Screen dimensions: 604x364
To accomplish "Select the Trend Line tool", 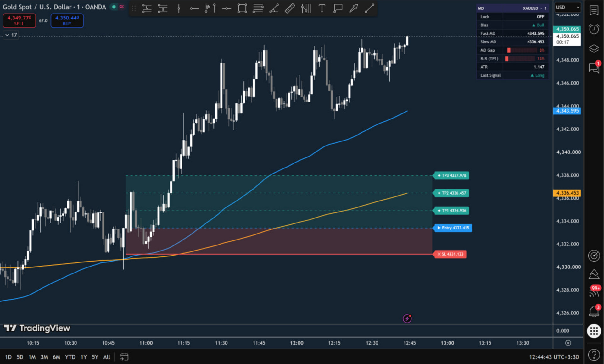I will (369, 8).
